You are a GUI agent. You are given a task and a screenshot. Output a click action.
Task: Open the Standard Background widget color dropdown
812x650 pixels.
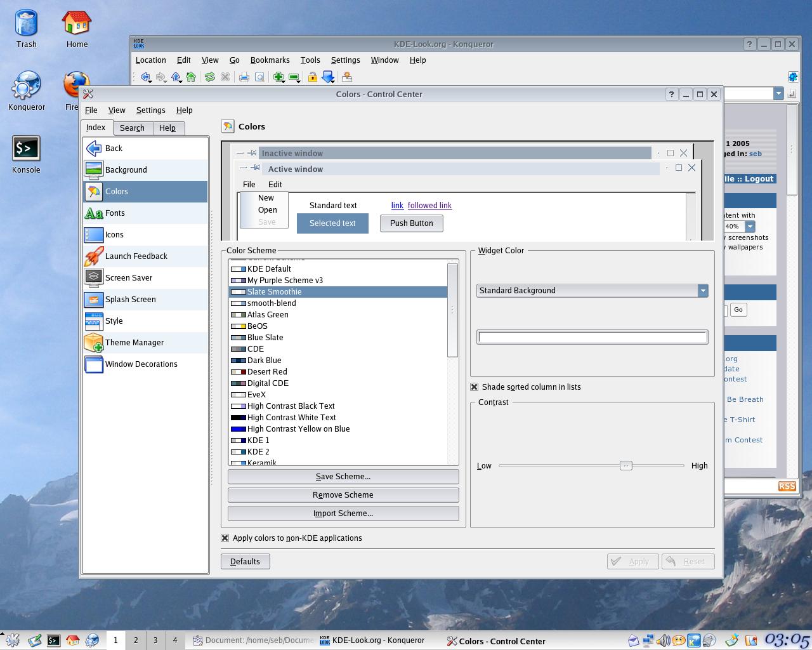point(592,291)
